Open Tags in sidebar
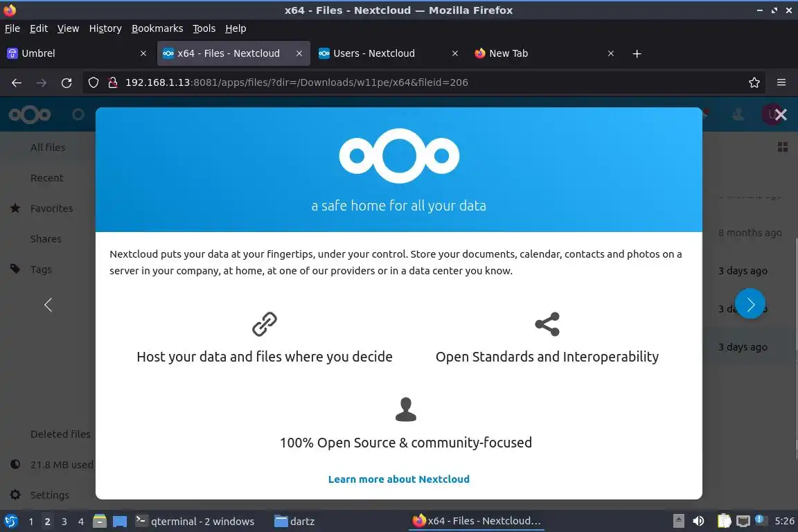This screenshot has height=532, width=798. click(x=41, y=269)
